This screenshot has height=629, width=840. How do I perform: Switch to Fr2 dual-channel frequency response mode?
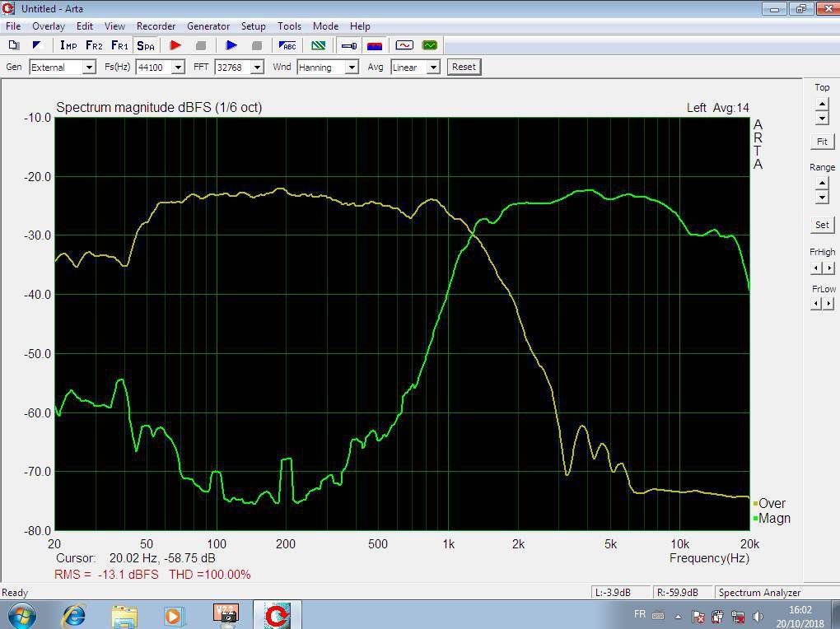[x=94, y=45]
